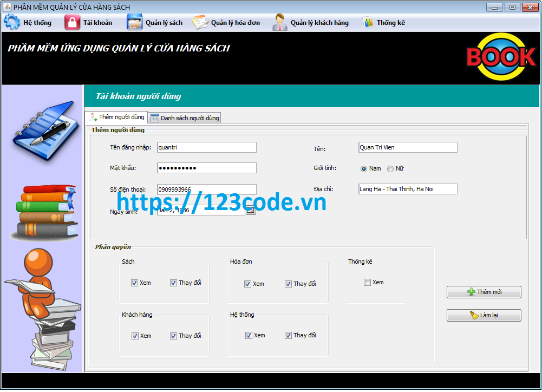
Task: Click the gear icon for Hệ thống
Action: [12, 22]
